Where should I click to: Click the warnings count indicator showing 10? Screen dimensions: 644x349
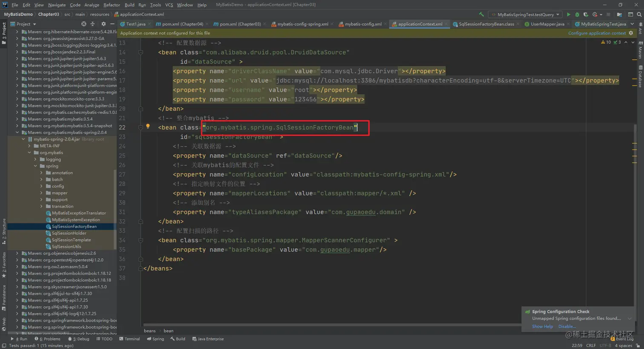606,42
